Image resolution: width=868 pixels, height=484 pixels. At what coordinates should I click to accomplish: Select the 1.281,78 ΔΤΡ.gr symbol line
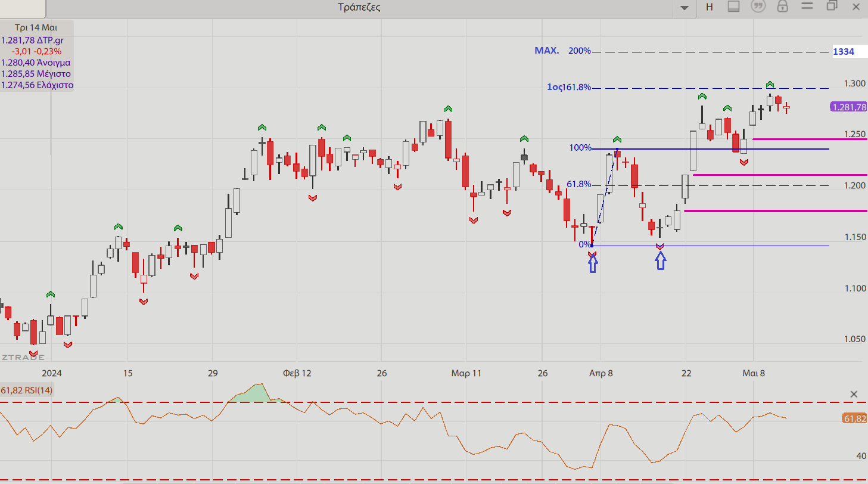point(32,40)
